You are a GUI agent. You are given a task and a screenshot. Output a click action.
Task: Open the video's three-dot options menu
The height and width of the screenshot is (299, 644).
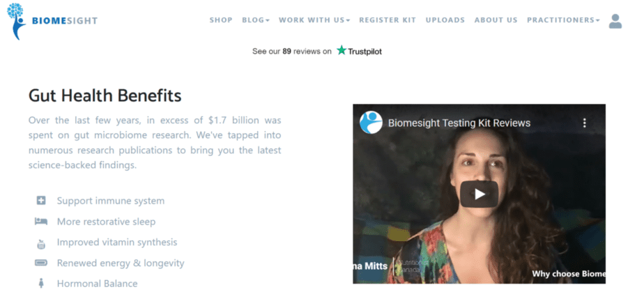584,123
